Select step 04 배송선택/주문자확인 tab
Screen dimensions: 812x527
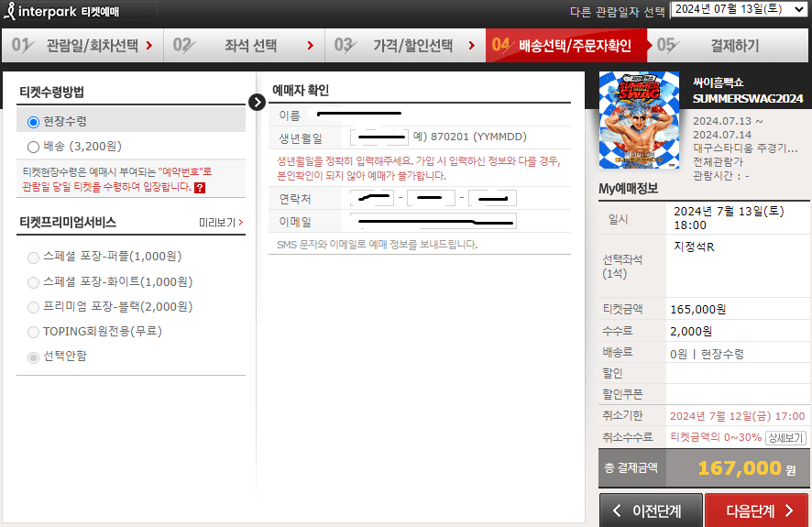point(566,46)
